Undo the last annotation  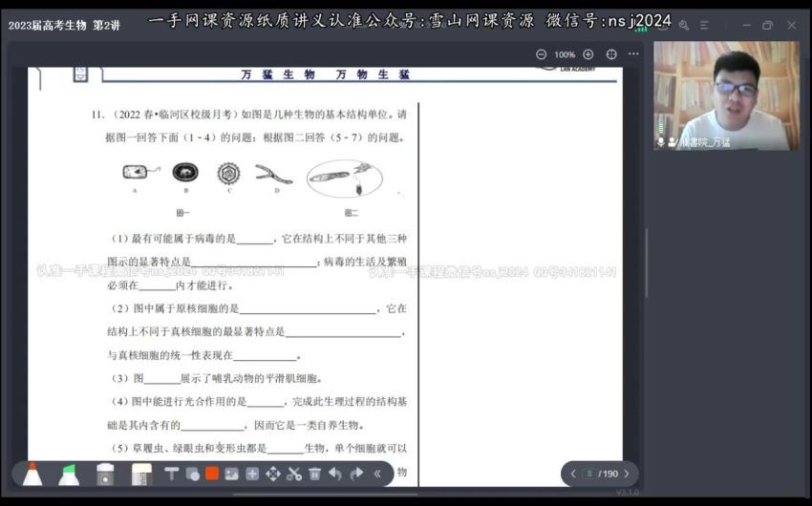pos(335,474)
